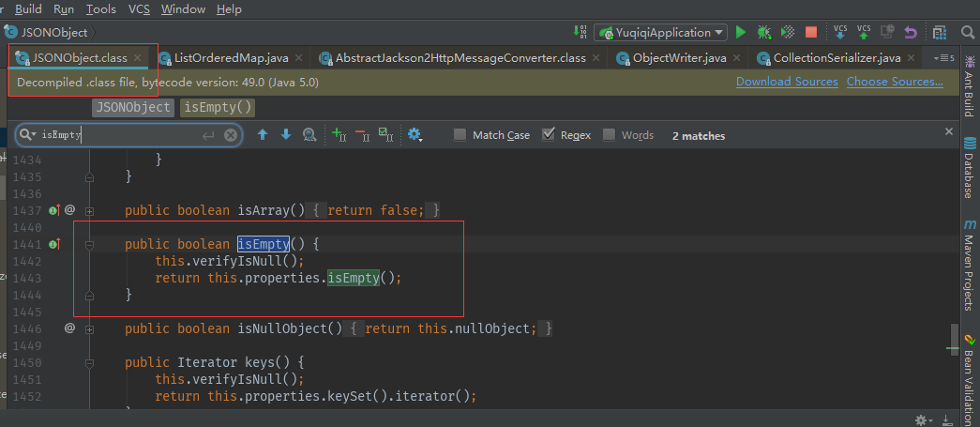Open search history magnifier dropdown

[27, 135]
